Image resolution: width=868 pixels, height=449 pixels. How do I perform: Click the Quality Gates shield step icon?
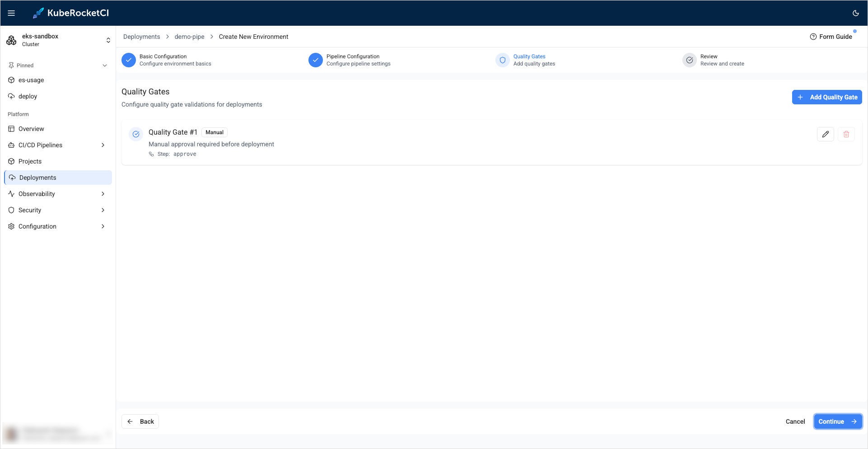pos(503,60)
